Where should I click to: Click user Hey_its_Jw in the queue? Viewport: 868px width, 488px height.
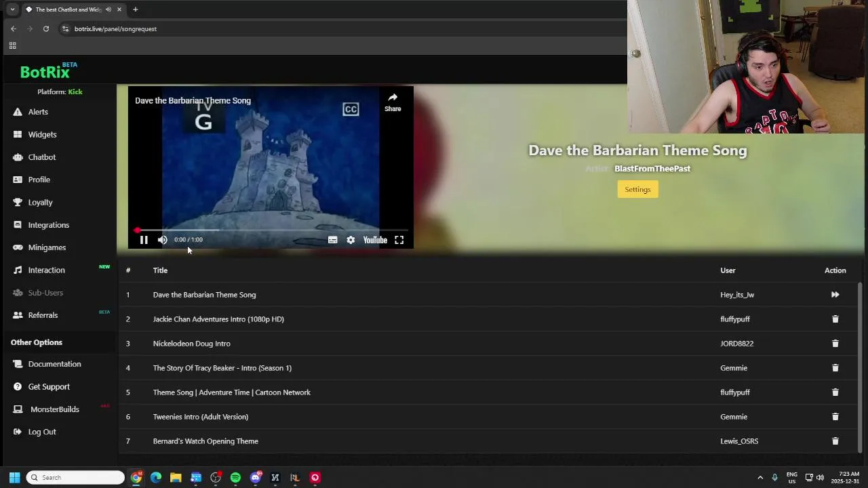coord(737,295)
